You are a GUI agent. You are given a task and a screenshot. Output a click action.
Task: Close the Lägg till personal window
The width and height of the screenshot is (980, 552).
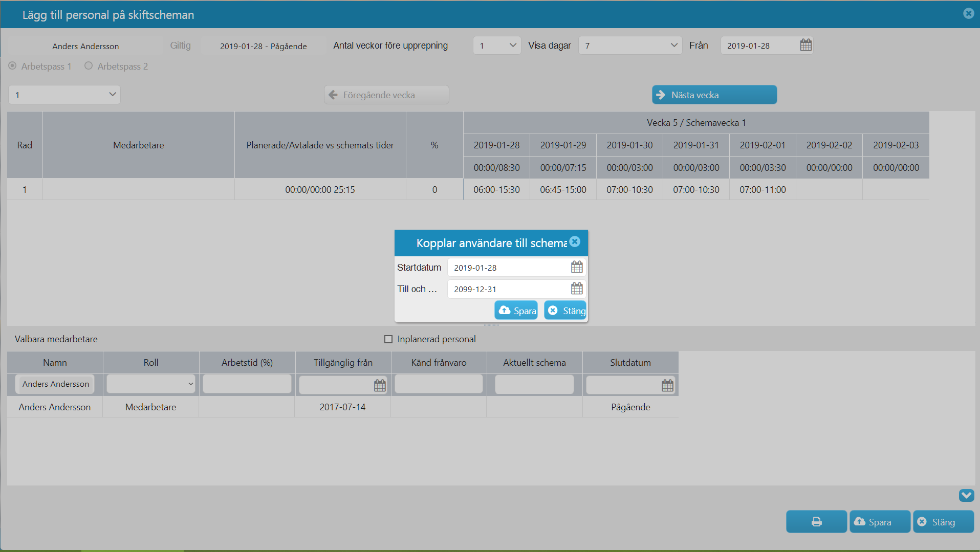coord(968,13)
